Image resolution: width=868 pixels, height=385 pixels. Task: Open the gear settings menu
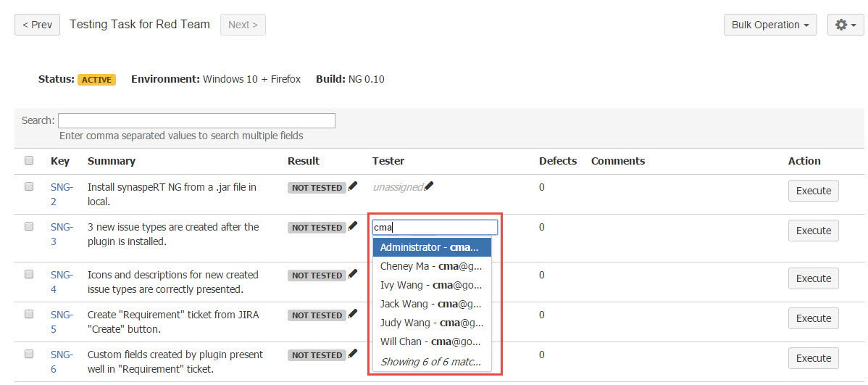[845, 25]
